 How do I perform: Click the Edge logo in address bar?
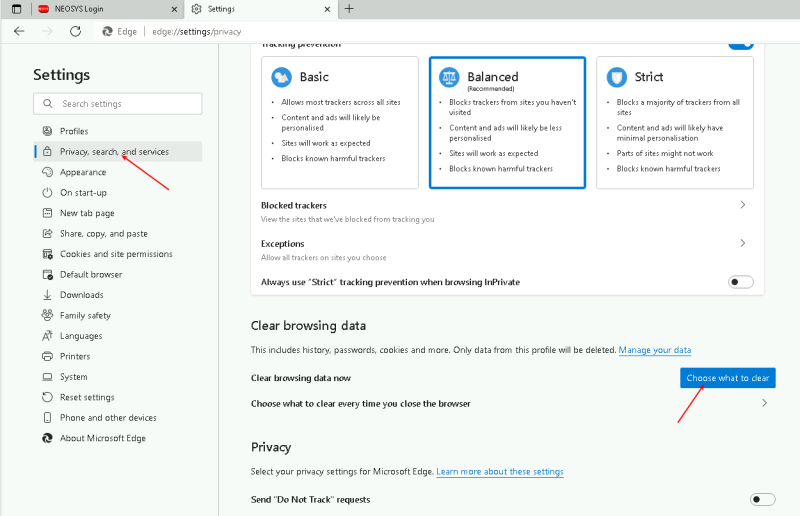107,32
